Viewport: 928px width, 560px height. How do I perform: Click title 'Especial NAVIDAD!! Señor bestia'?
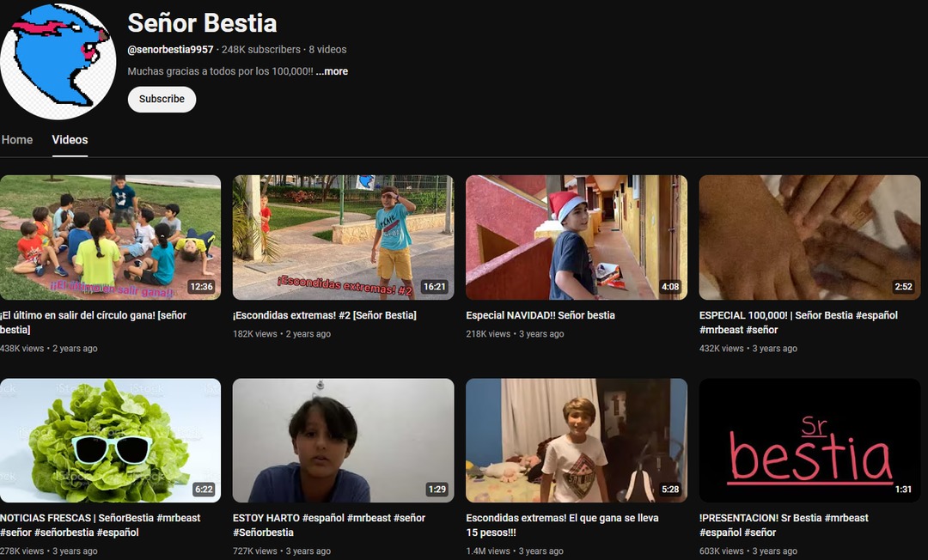tap(540, 316)
